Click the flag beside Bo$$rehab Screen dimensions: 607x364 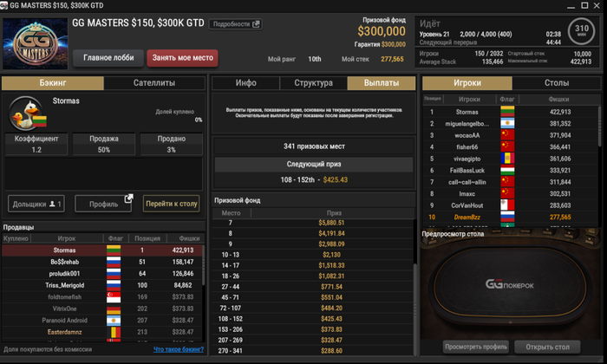114,262
